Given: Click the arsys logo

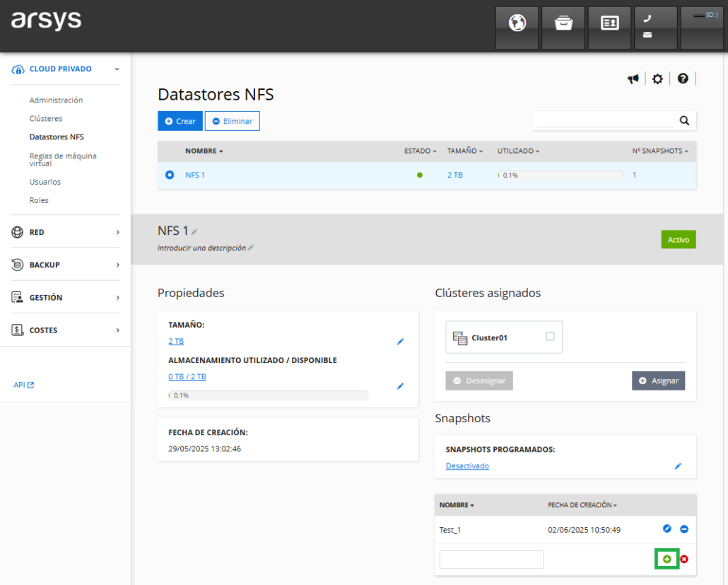Looking at the screenshot, I should coord(46,21).
